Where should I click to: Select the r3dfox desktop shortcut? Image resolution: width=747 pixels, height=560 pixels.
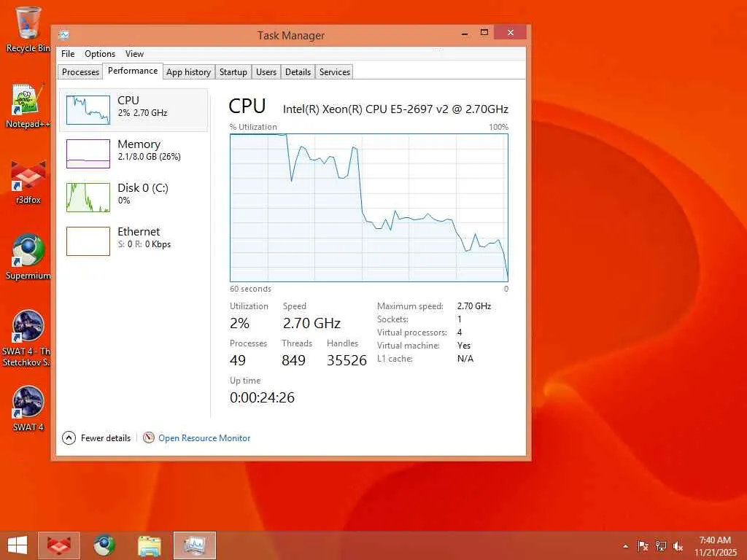(x=28, y=182)
